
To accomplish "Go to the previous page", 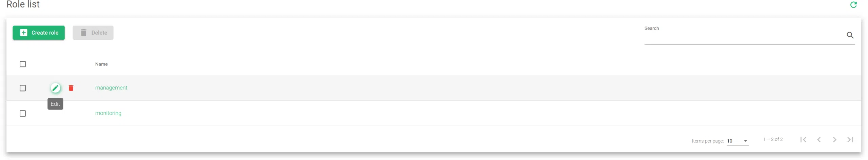I will [819, 140].
